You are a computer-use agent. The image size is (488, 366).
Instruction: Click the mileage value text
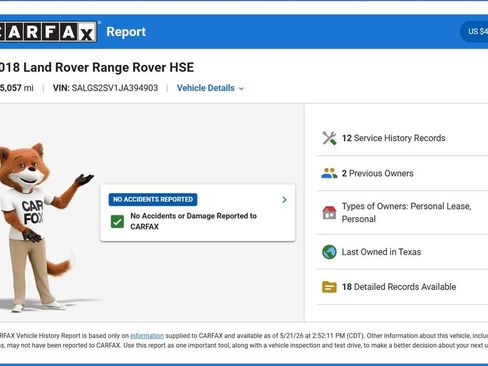(x=17, y=88)
